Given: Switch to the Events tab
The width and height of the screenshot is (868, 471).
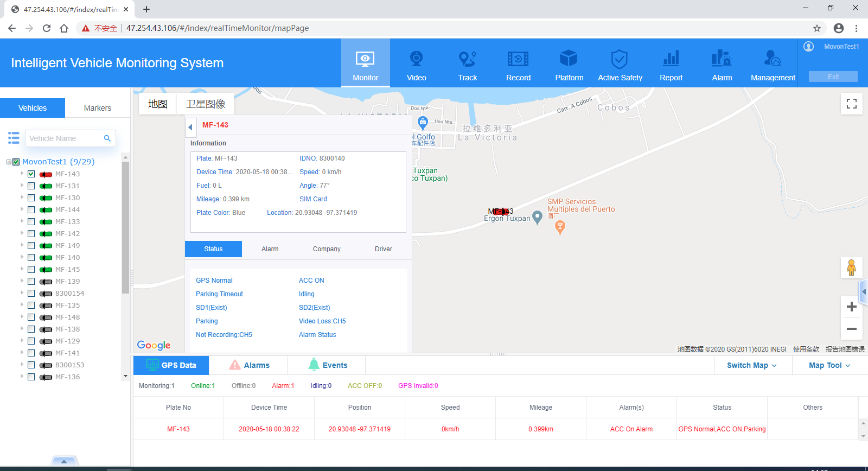Looking at the screenshot, I should 327,365.
